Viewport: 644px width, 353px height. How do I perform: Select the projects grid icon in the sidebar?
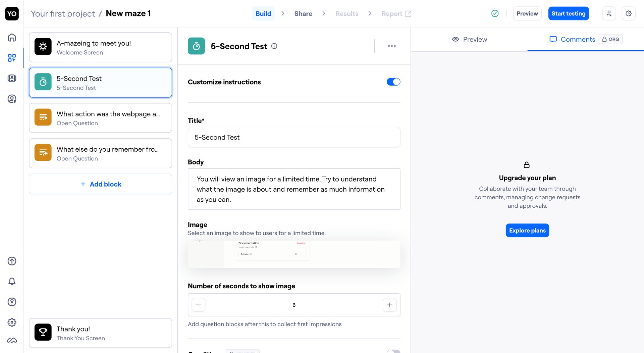coord(12,58)
